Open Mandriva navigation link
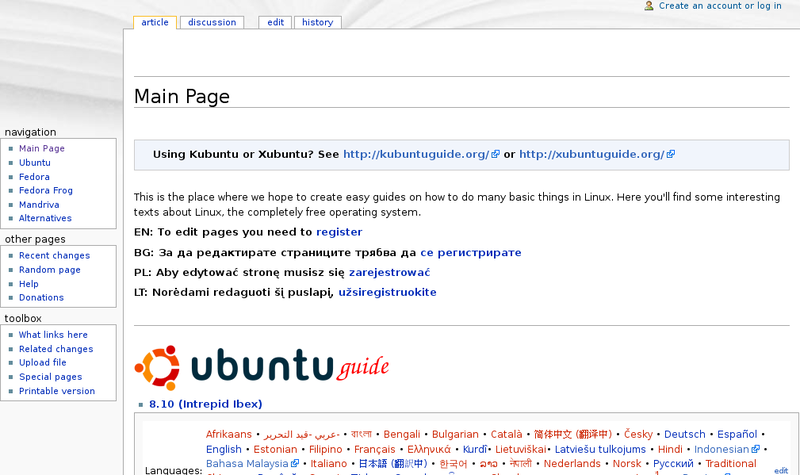Viewport: 800px width, 475px height. tap(41, 204)
